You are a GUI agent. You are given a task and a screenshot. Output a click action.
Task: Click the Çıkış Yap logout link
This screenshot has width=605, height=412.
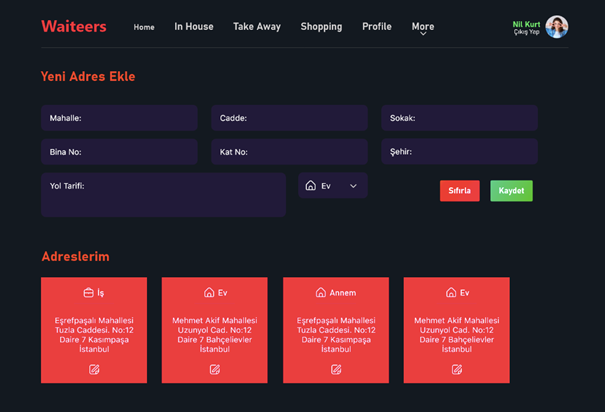click(x=526, y=33)
